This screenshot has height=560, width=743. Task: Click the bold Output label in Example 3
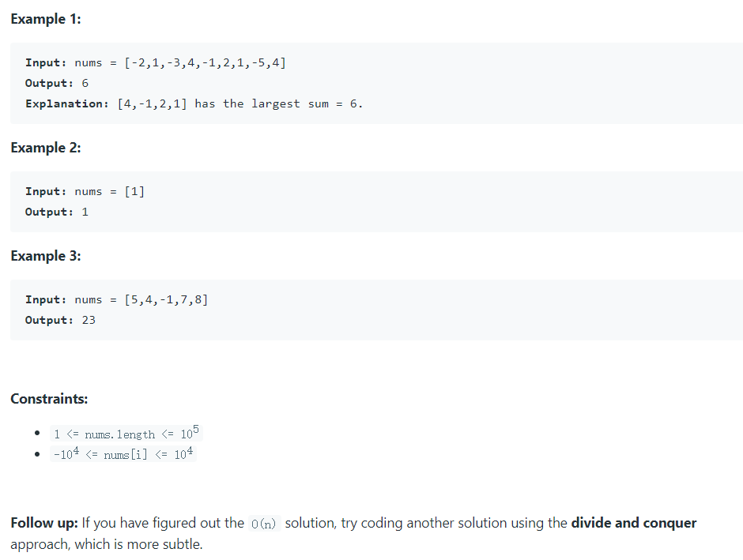point(49,321)
